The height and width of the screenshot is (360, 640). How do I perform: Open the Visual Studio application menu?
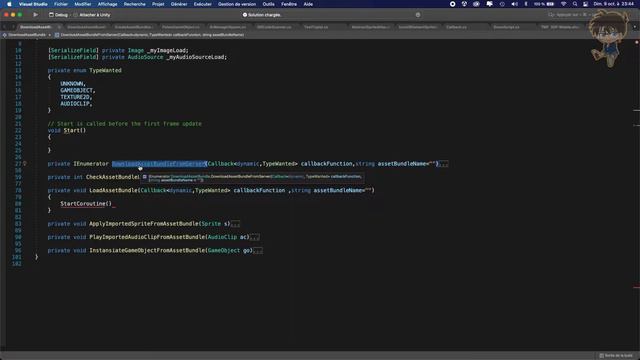pyautogui.click(x=33, y=4)
